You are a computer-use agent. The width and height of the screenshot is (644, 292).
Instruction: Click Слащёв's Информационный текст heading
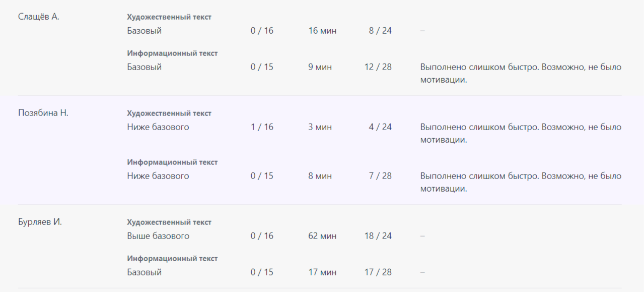click(172, 53)
